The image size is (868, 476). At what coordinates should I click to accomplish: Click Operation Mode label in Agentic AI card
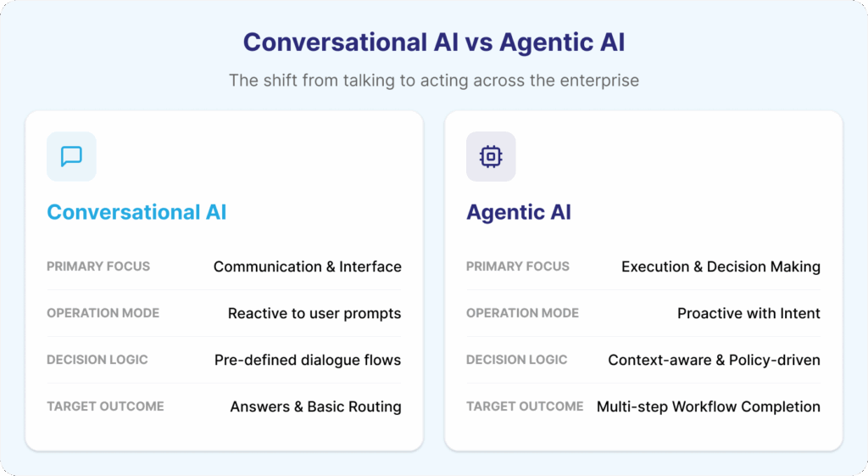pyautogui.click(x=522, y=313)
